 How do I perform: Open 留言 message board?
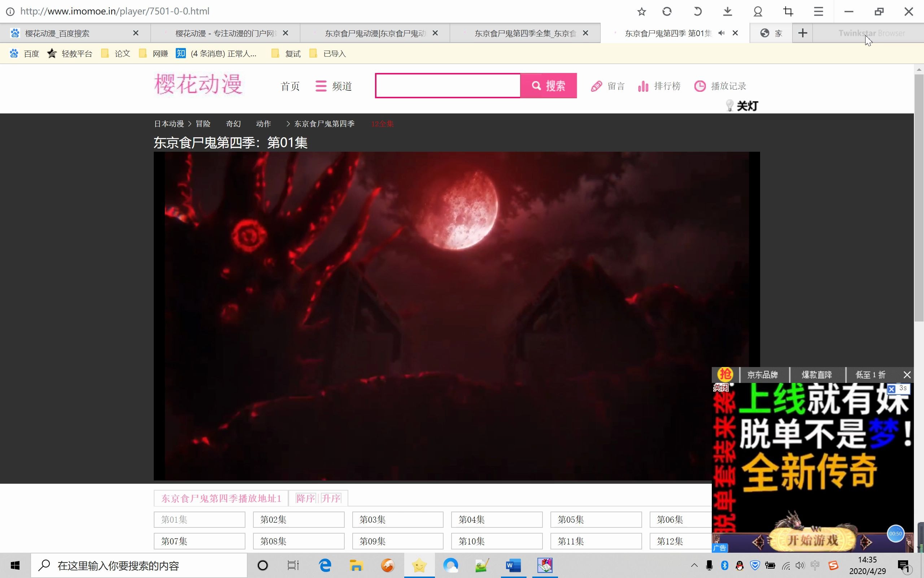[607, 86]
